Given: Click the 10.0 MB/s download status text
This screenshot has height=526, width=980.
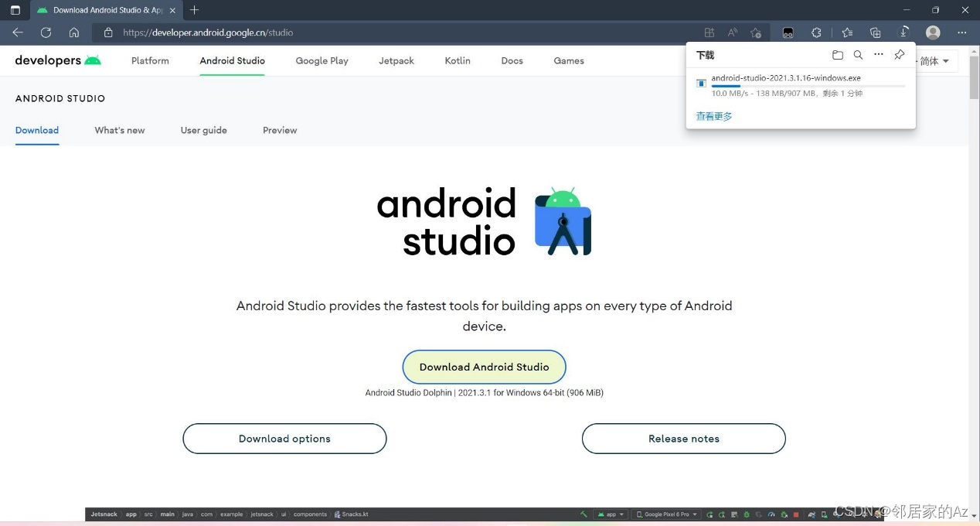Looking at the screenshot, I should [x=787, y=94].
